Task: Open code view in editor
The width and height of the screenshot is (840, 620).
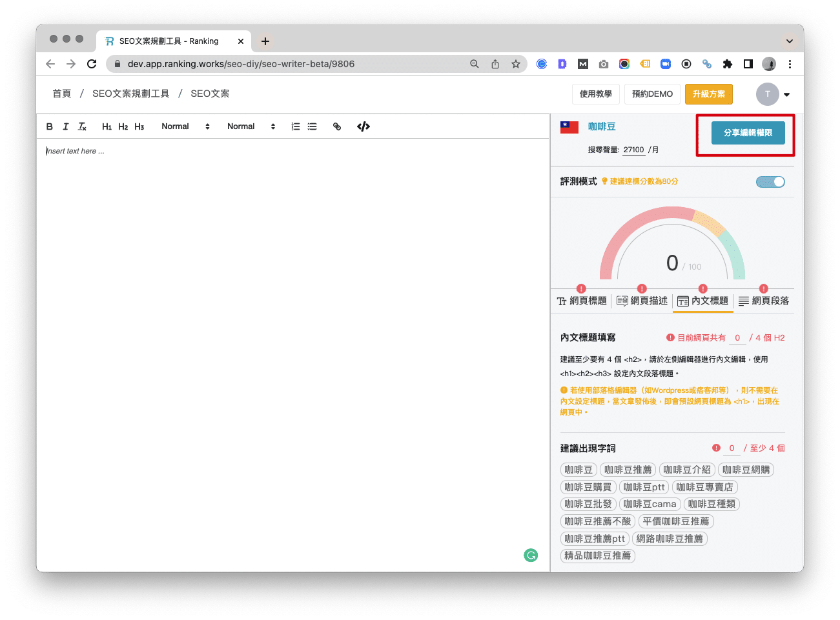Action: pos(364,126)
